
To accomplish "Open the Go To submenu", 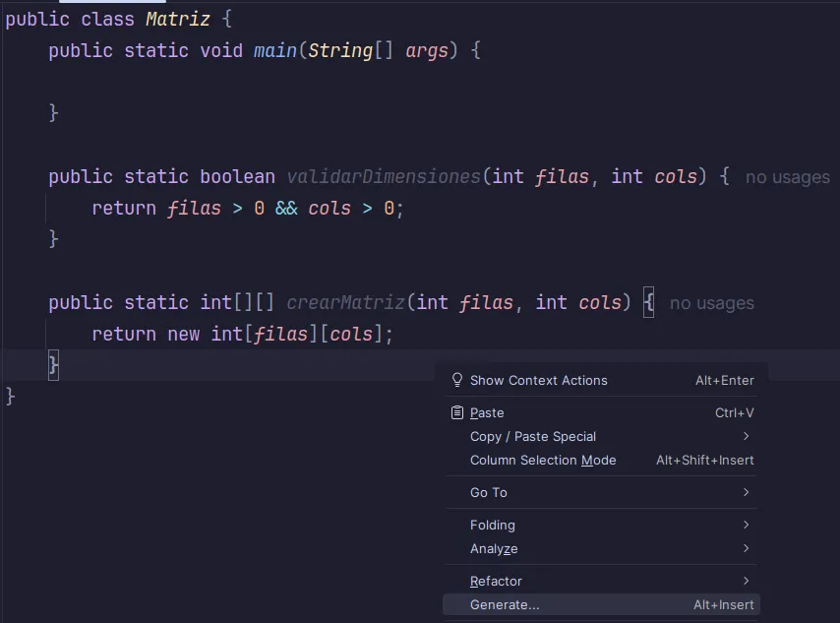I will pos(601,492).
